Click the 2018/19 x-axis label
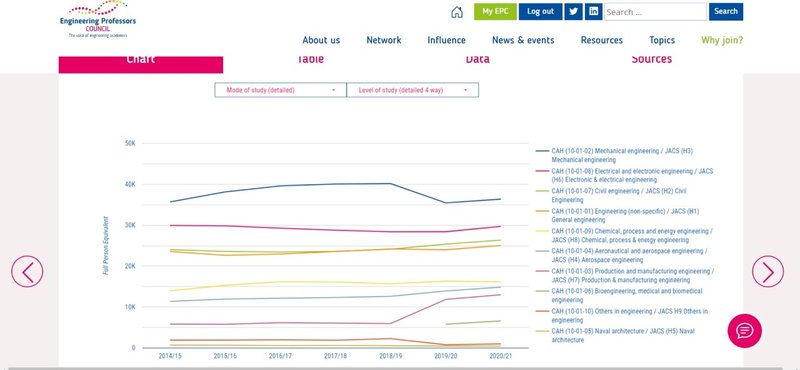 pos(390,356)
